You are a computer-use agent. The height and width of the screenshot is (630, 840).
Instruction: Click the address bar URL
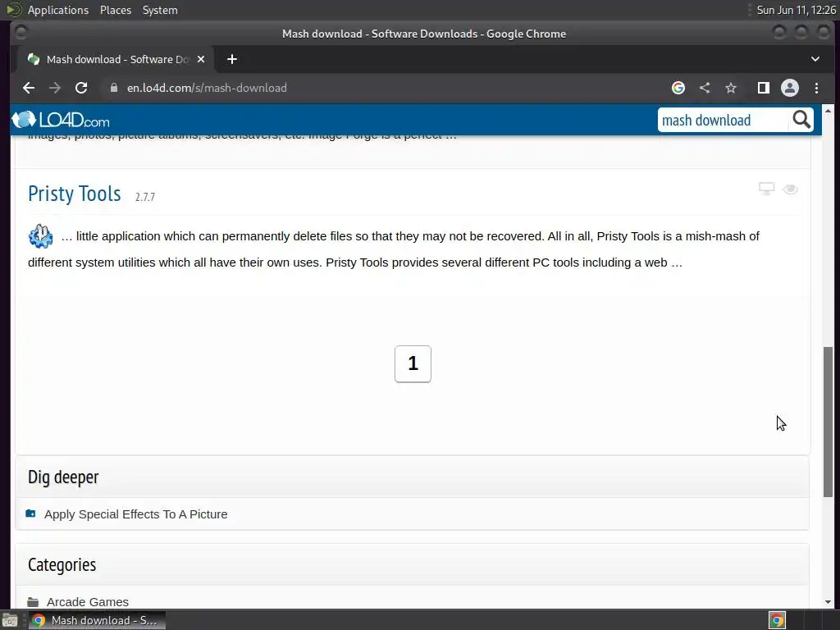(x=207, y=88)
